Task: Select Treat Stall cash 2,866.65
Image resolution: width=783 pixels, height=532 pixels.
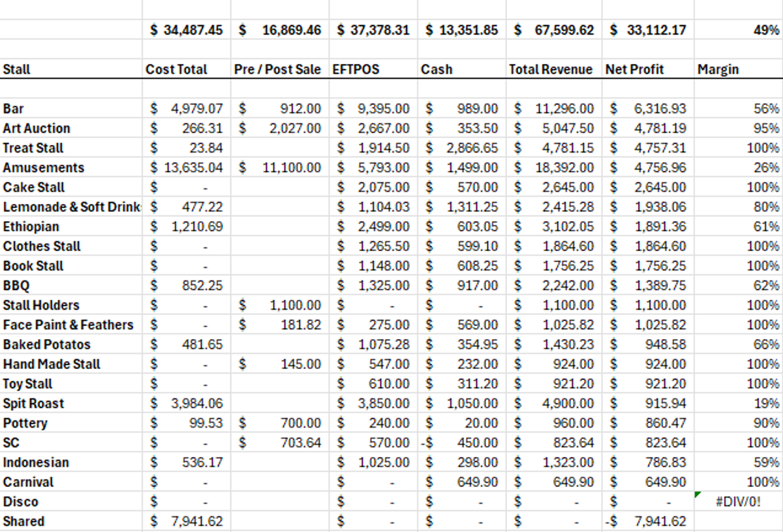Action: [462, 148]
